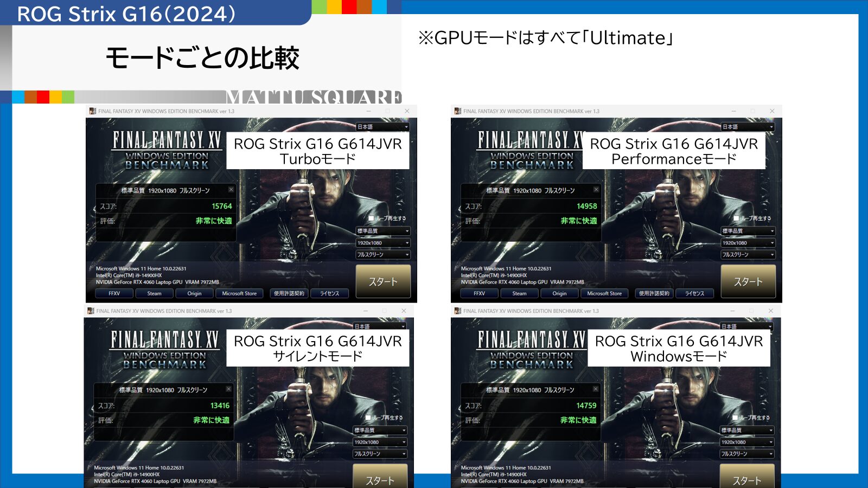Image resolution: width=868 pixels, height=488 pixels.
Task: Click スタート button in Windows mode window
Action: tap(747, 476)
